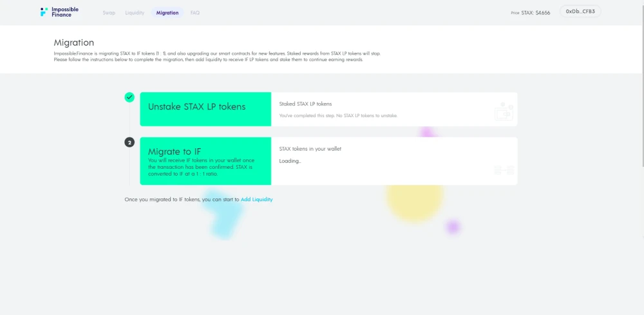Click the Unstake STAX LP tokens card
The width and height of the screenshot is (644, 315).
tap(205, 110)
